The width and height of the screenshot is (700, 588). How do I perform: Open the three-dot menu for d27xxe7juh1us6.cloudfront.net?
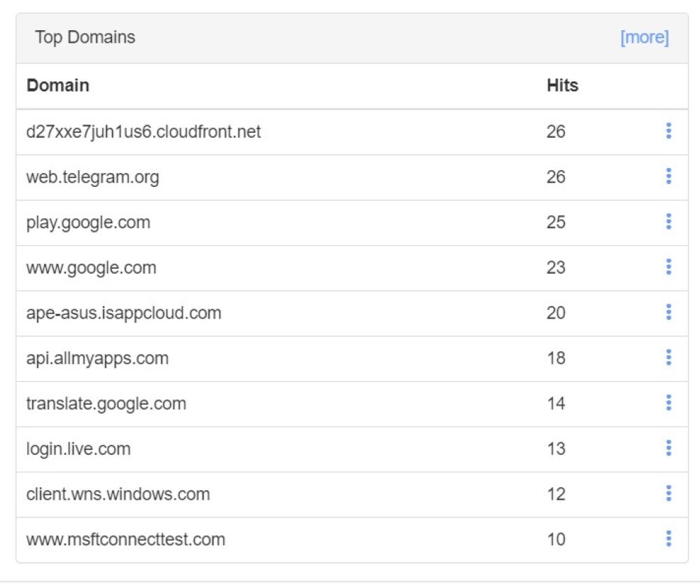tap(668, 131)
